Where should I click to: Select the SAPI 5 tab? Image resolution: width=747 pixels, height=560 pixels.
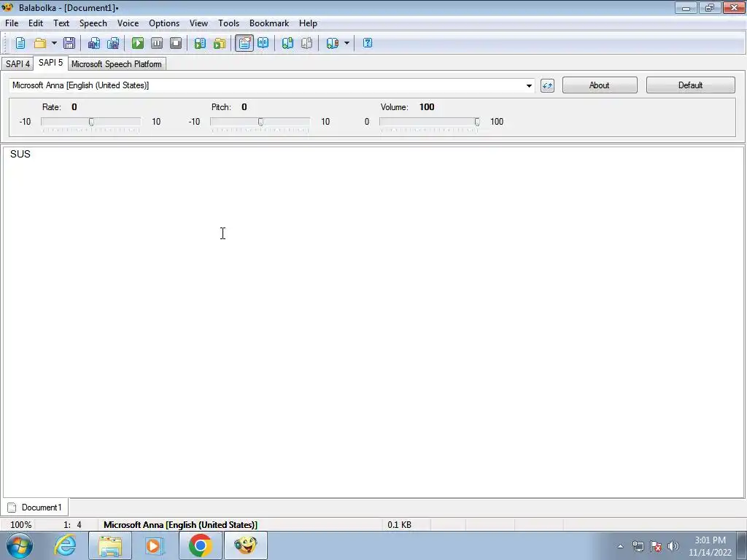click(x=50, y=63)
